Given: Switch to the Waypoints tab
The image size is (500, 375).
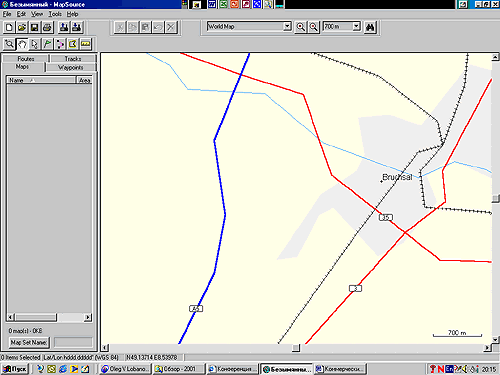Looking at the screenshot, I should pos(71,67).
